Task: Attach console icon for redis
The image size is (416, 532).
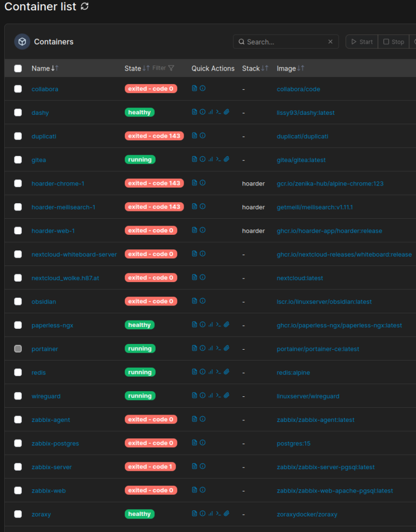Action: click(227, 372)
